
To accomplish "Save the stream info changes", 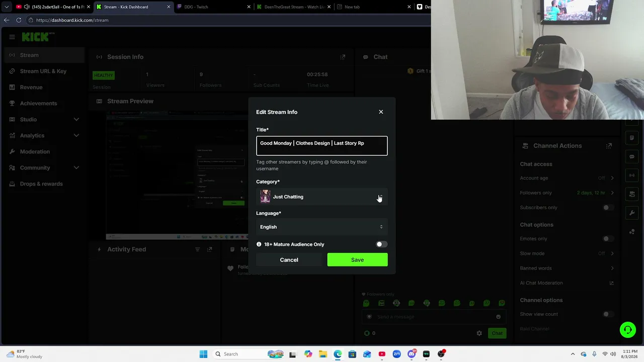I will pos(357,260).
